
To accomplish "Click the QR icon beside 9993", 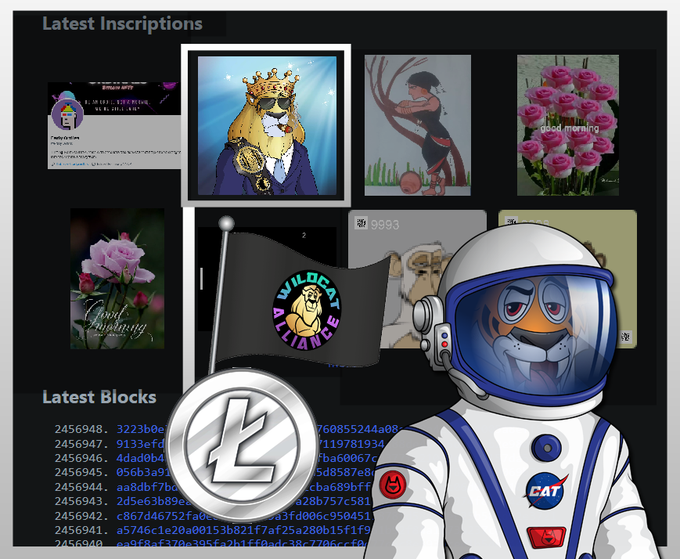I will click(x=361, y=223).
